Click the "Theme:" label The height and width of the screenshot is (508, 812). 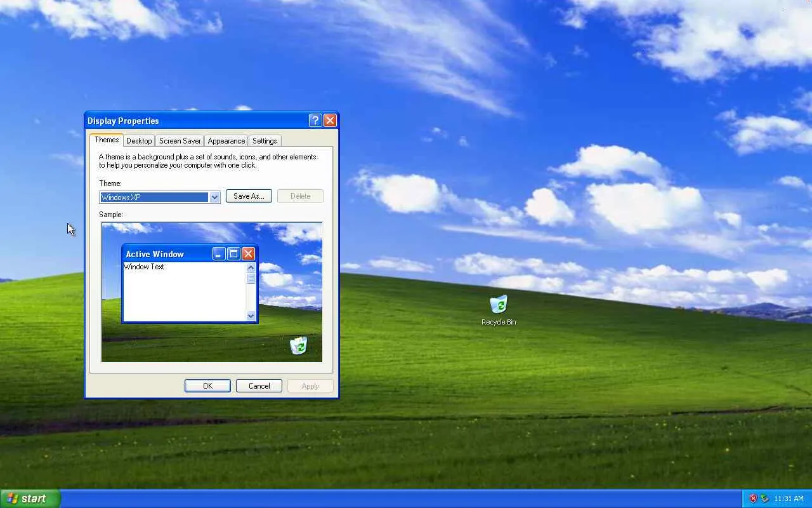(110, 184)
